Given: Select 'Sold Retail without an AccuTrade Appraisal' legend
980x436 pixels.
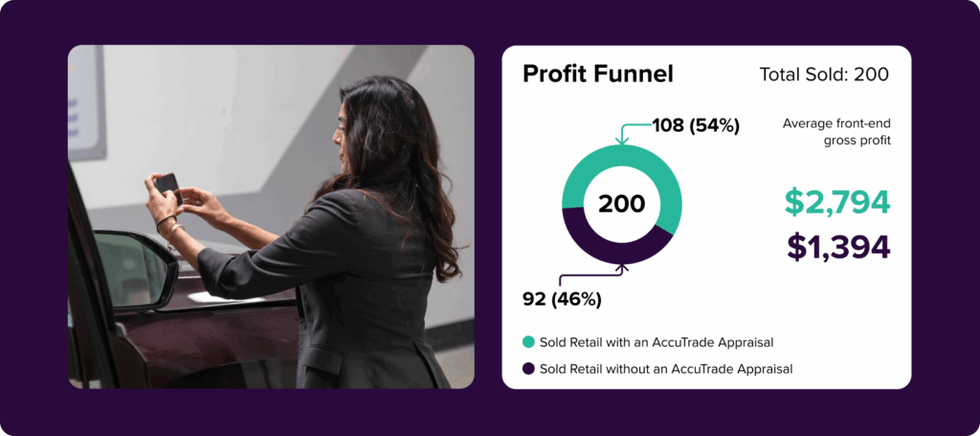Looking at the screenshot, I should pos(666,368).
